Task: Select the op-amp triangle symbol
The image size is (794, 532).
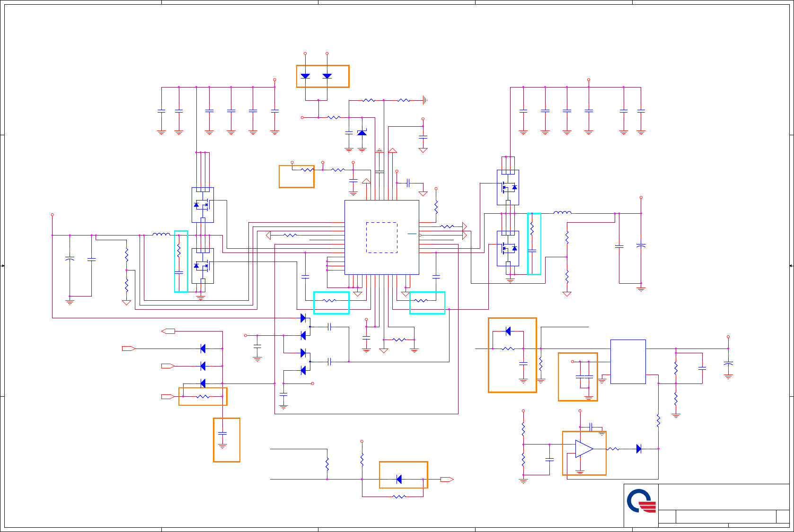Action: coord(584,449)
